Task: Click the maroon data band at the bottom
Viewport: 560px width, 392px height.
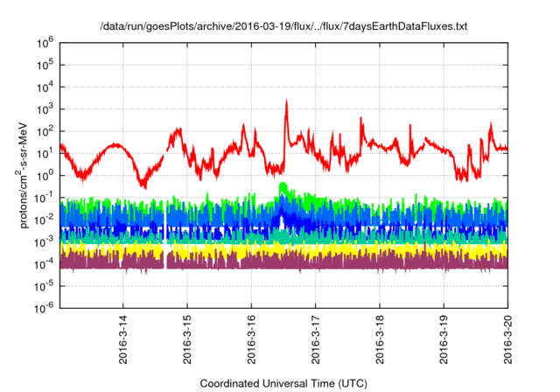Action: pyautogui.click(x=350, y=262)
